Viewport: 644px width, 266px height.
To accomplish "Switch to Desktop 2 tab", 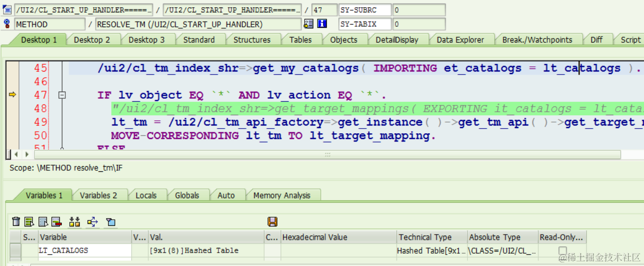I will pyautogui.click(x=92, y=40).
